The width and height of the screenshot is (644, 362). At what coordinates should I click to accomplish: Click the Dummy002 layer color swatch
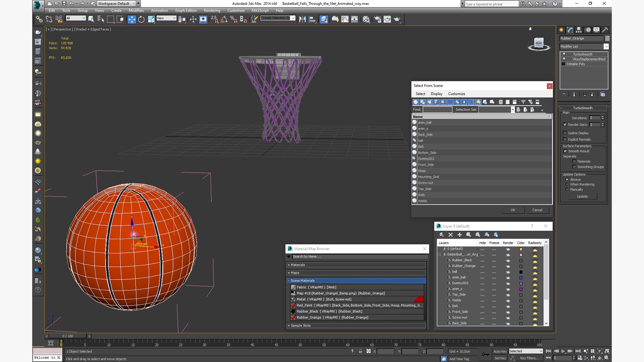tap(521, 283)
